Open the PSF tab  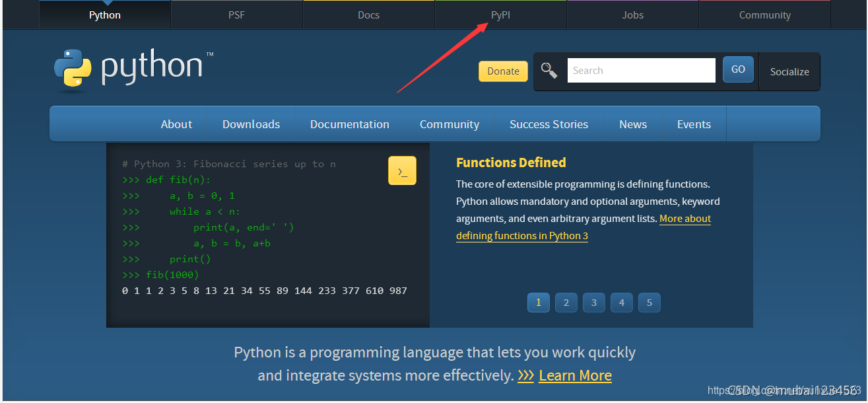coord(236,14)
